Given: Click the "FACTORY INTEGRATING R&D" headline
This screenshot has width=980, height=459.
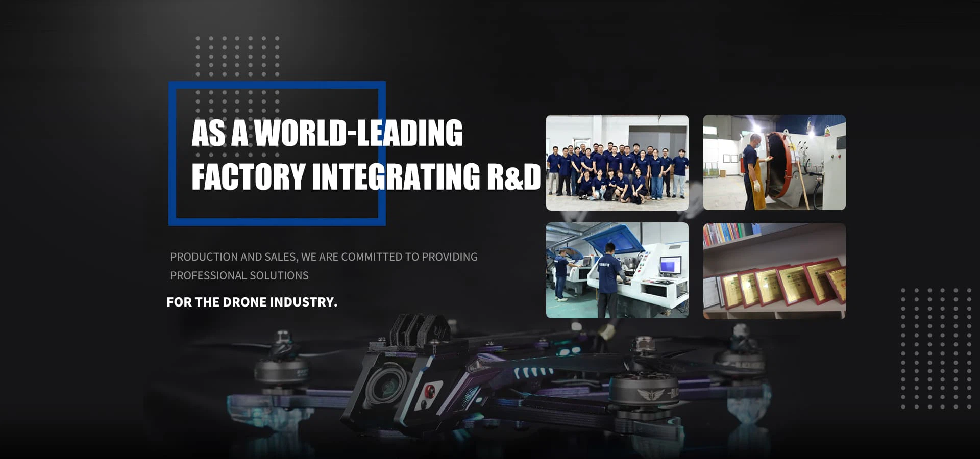Looking at the screenshot, I should (365, 176).
